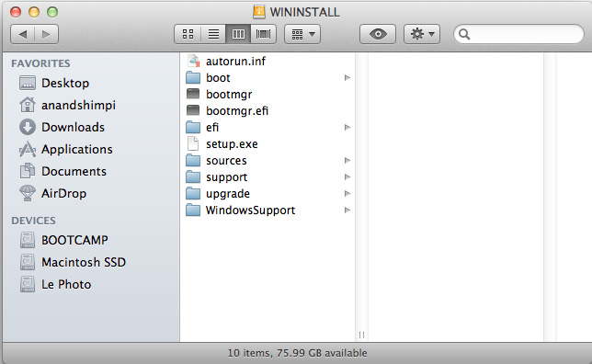This screenshot has width=592, height=364.
Task: Expand the efi folder arrow
Action: 347,128
